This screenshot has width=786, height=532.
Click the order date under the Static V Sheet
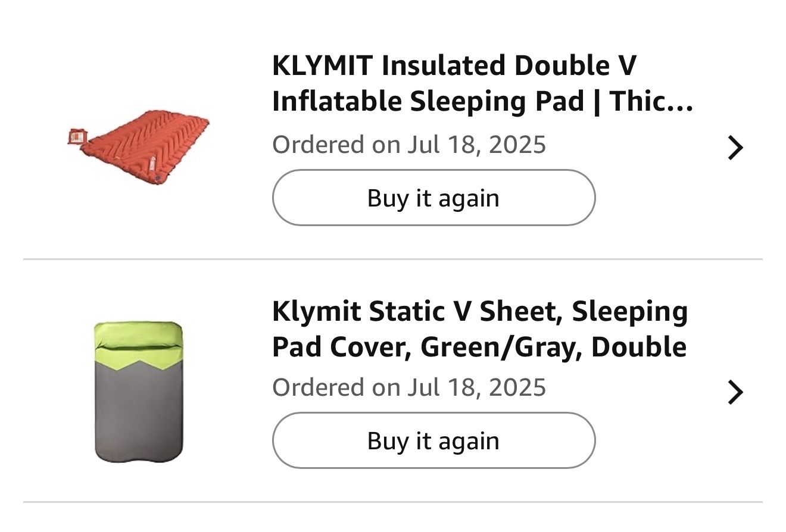[409, 387]
